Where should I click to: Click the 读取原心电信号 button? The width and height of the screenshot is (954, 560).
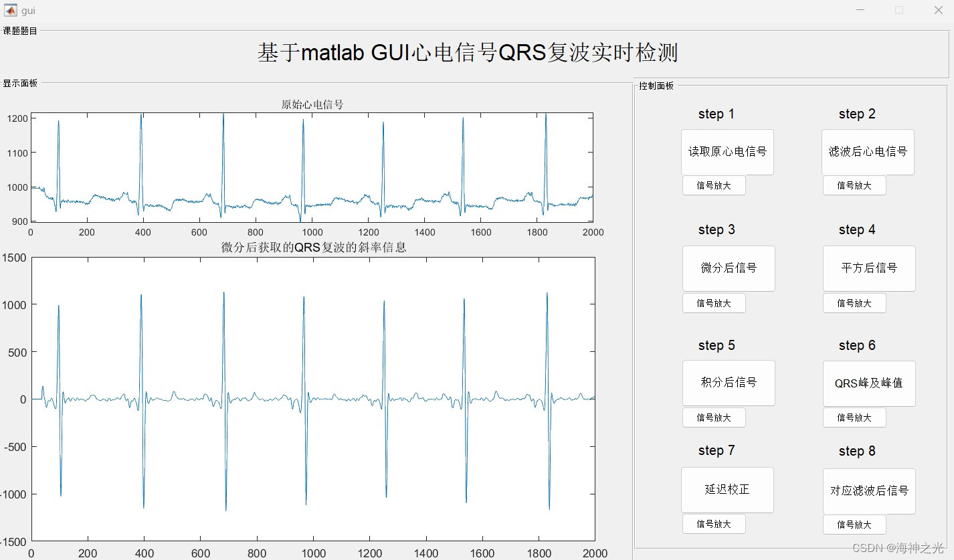click(727, 152)
